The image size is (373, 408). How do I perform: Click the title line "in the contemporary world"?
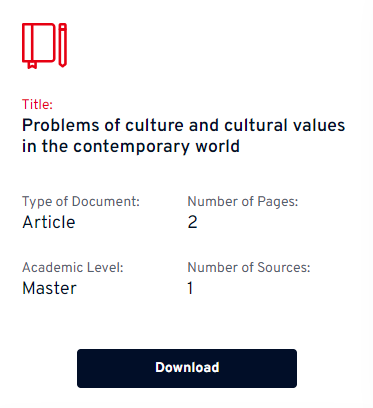point(131,146)
